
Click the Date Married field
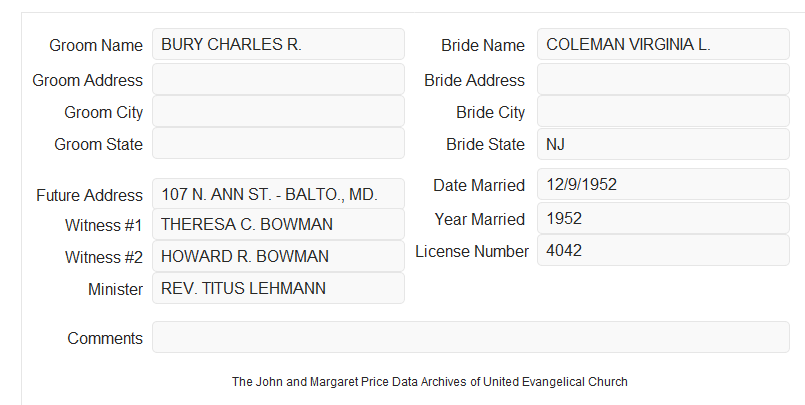click(663, 184)
